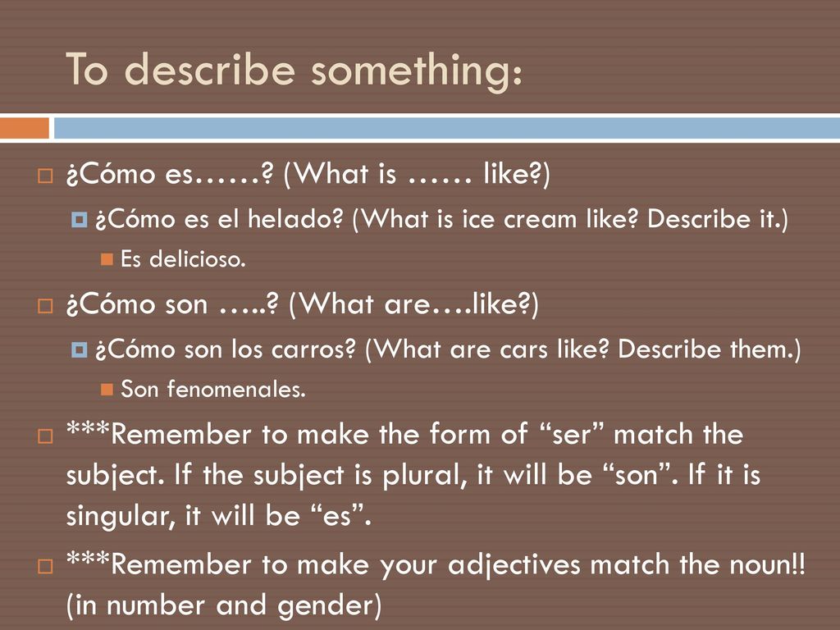The image size is (840, 630).
Task: Click the answer 'Es delicioso.'
Action: [183, 259]
